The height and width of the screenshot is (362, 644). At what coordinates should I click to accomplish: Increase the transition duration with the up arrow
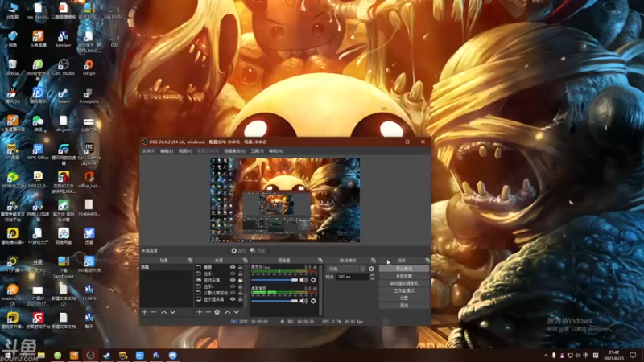[x=372, y=275]
